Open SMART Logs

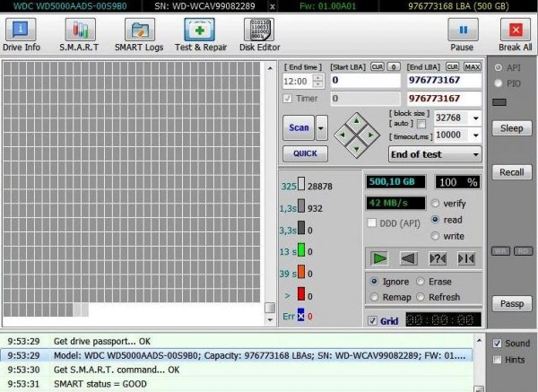coord(138,34)
